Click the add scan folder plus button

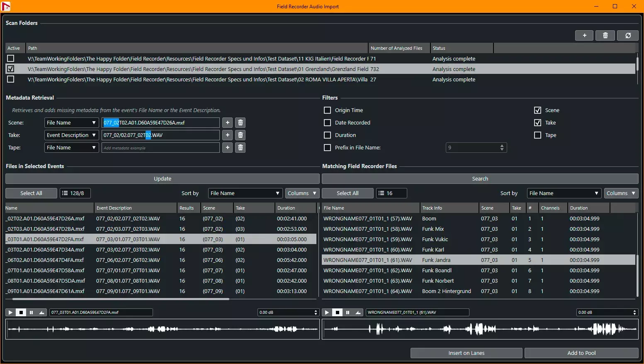click(584, 36)
